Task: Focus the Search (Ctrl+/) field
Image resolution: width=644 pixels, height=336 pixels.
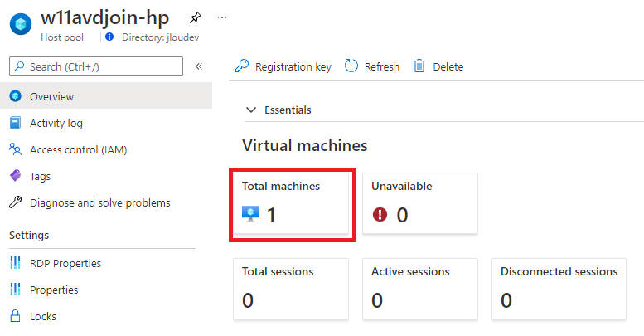Action: coord(96,66)
